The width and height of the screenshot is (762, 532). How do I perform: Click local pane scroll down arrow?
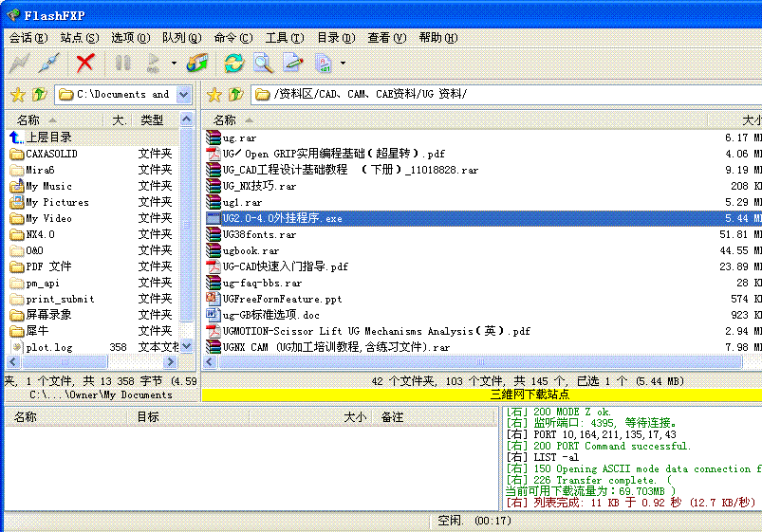[x=187, y=346]
